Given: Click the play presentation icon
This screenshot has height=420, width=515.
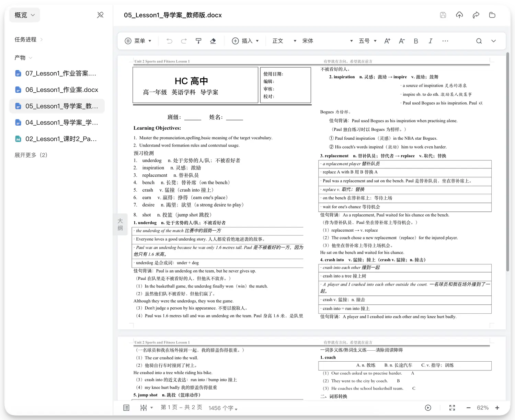Looking at the screenshot, I should point(428,408).
